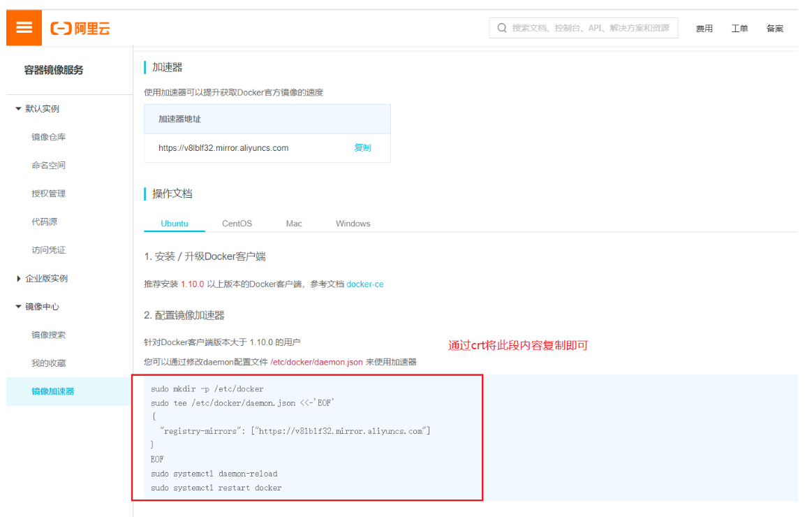Switch to the Windows tab
812x517 pixels.
(352, 223)
